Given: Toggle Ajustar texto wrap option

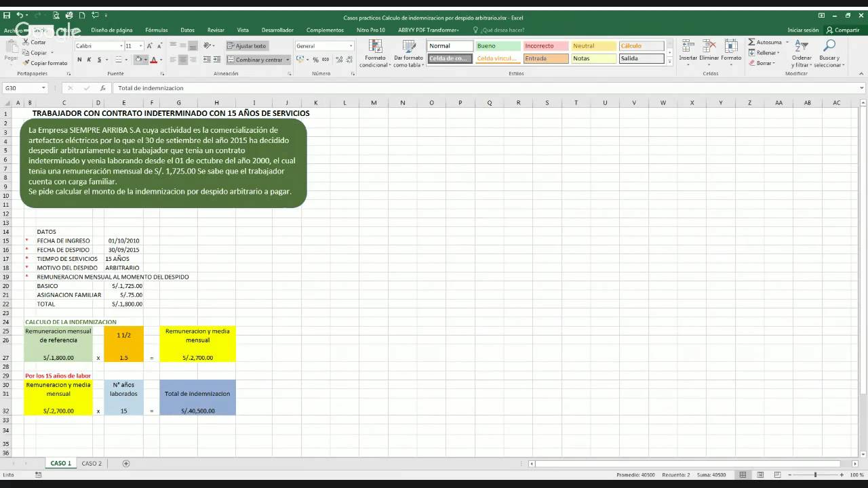Looking at the screenshot, I should 247,46.
